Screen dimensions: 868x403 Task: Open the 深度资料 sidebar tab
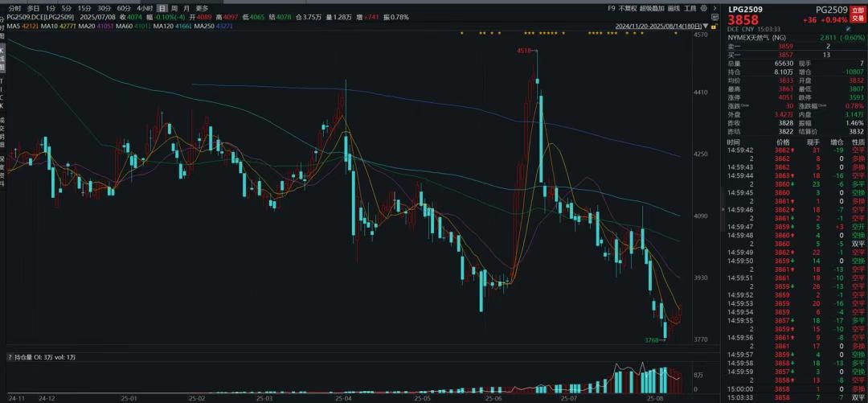click(2, 172)
